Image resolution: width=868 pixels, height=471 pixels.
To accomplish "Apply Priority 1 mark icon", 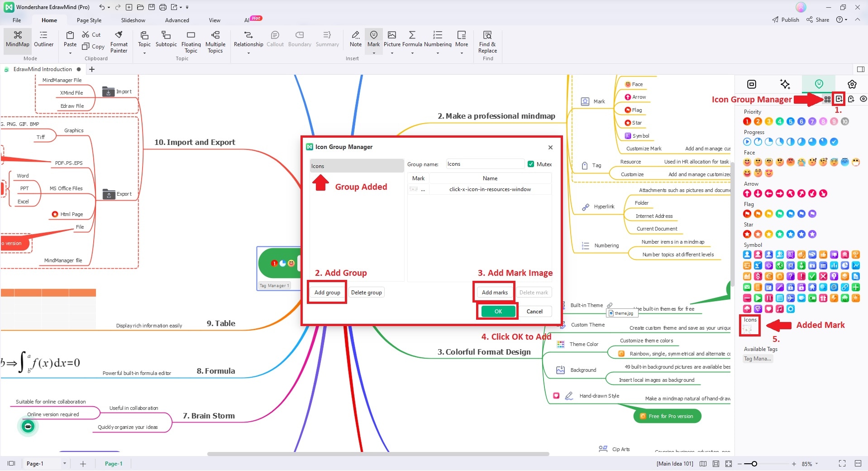I will (x=747, y=121).
